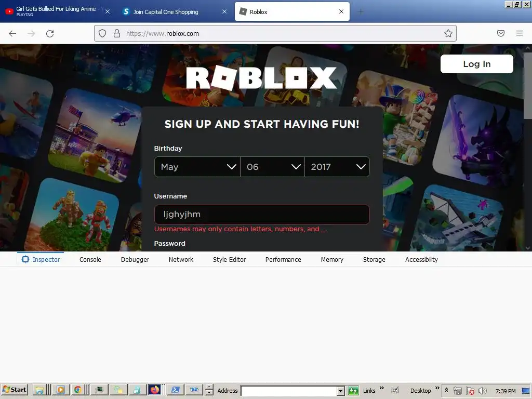Click the security alert flag tray icon

(470, 391)
